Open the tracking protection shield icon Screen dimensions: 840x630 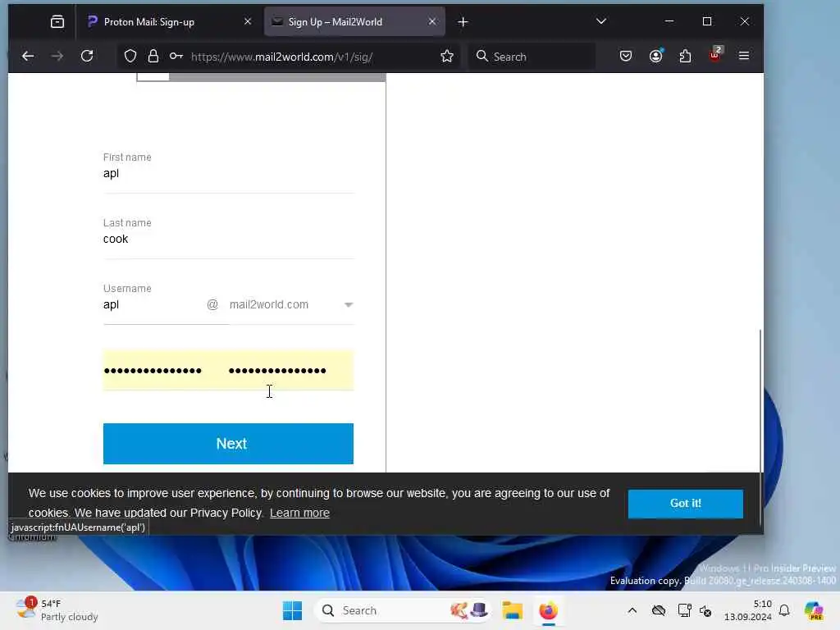pos(130,56)
